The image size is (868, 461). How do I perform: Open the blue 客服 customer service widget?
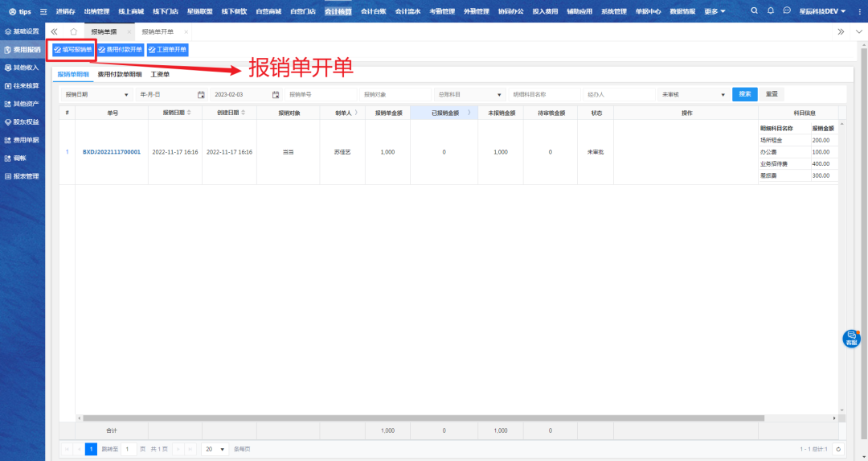(851, 339)
